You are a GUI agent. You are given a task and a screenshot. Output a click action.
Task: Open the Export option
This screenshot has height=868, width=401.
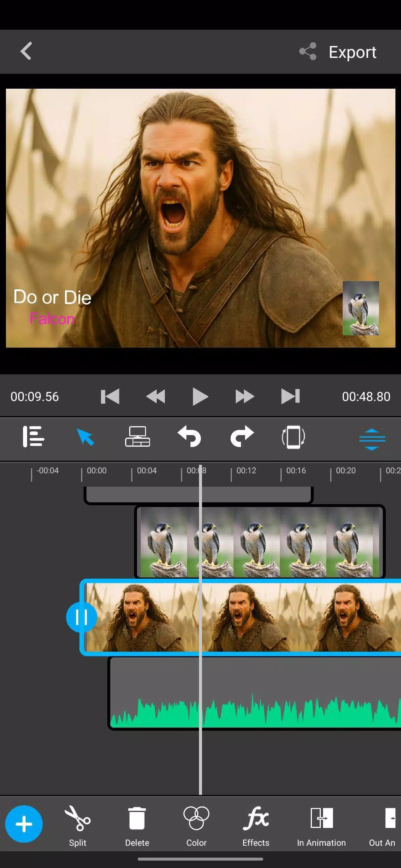click(x=352, y=52)
